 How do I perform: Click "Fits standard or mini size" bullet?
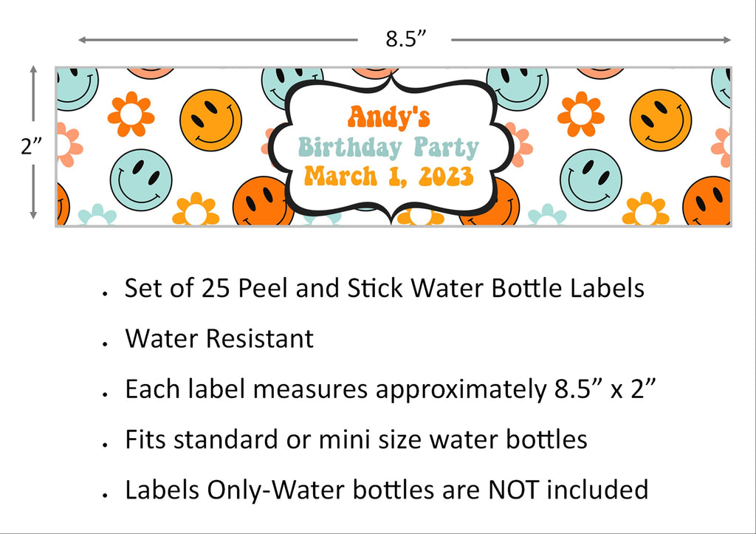click(x=276, y=439)
